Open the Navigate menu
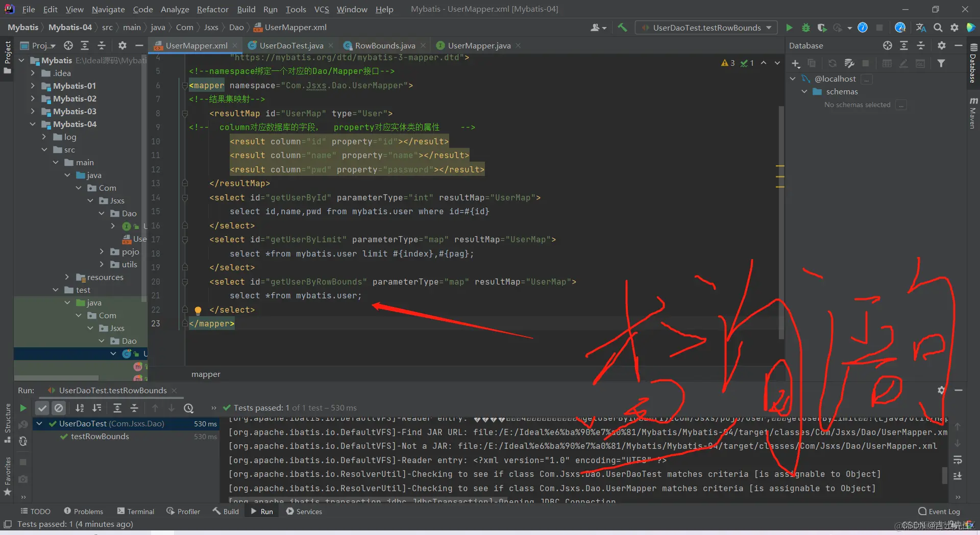The width and height of the screenshot is (980, 535). pyautogui.click(x=108, y=9)
